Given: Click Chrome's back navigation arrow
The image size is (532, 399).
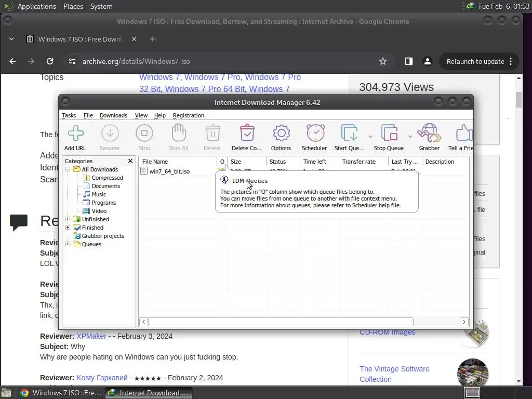Looking at the screenshot, I should point(12,61).
